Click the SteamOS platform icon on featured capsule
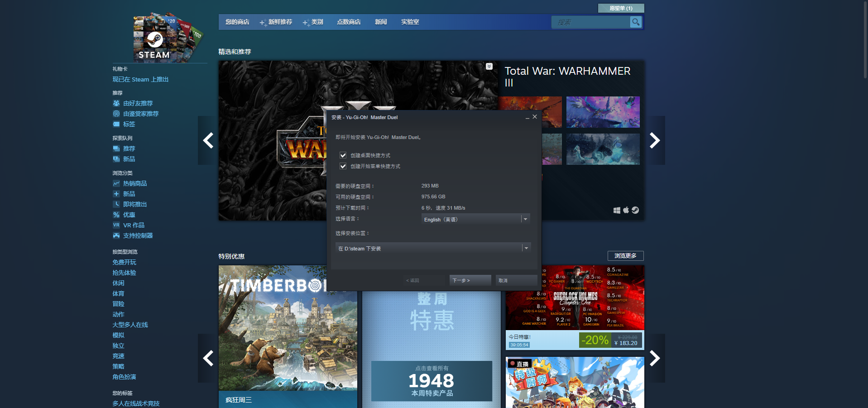868x408 pixels. 635,210
